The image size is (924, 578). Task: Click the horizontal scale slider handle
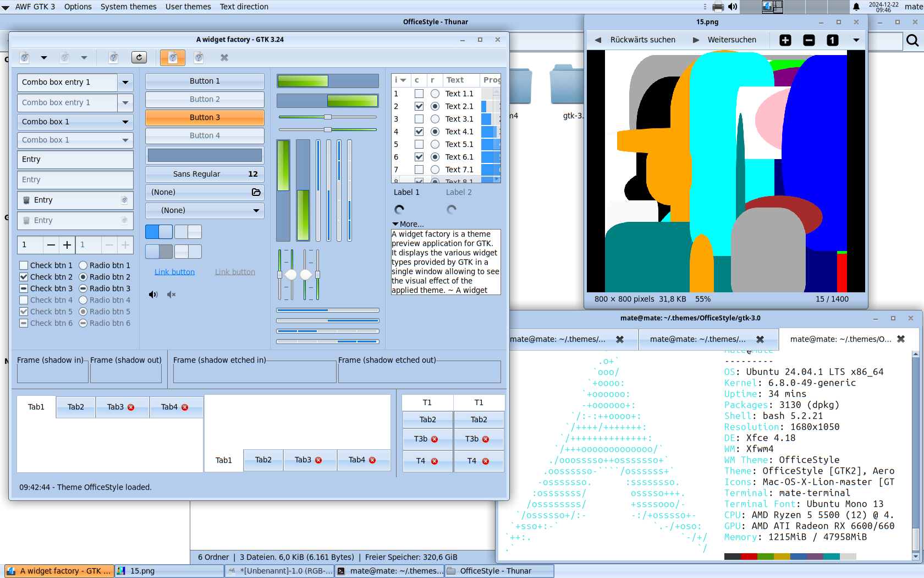point(328,116)
